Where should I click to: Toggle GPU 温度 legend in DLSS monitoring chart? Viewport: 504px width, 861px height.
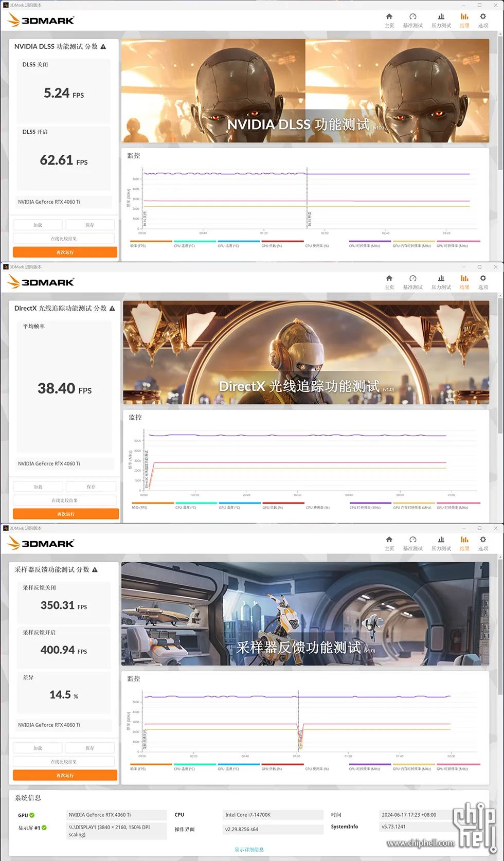coord(239,244)
